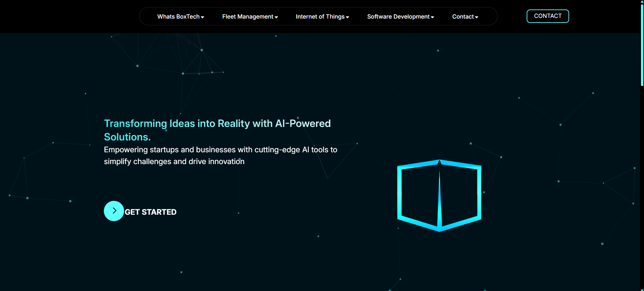The height and width of the screenshot is (291, 644).
Task: Click the Transforming Ideas into Reality headline
Action: [217, 130]
